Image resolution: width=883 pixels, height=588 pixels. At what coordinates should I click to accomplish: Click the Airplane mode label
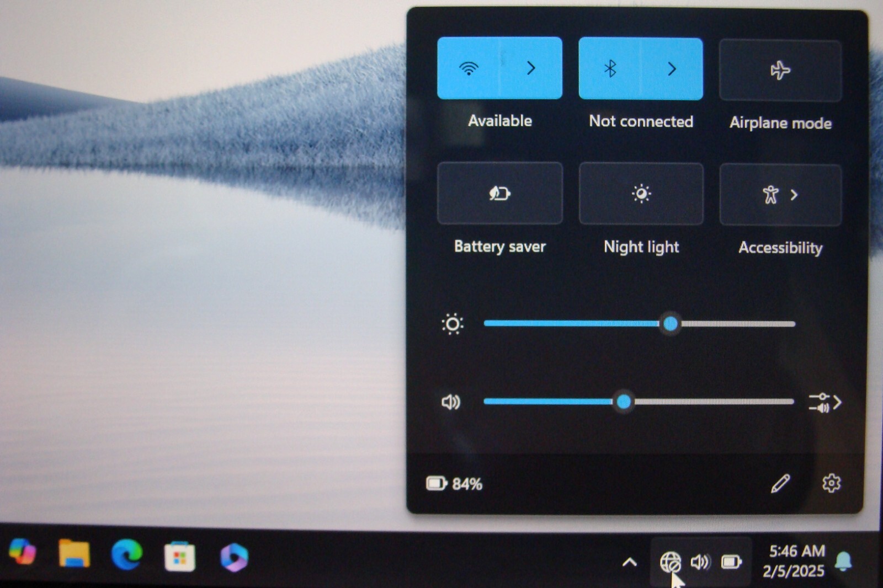coord(780,122)
